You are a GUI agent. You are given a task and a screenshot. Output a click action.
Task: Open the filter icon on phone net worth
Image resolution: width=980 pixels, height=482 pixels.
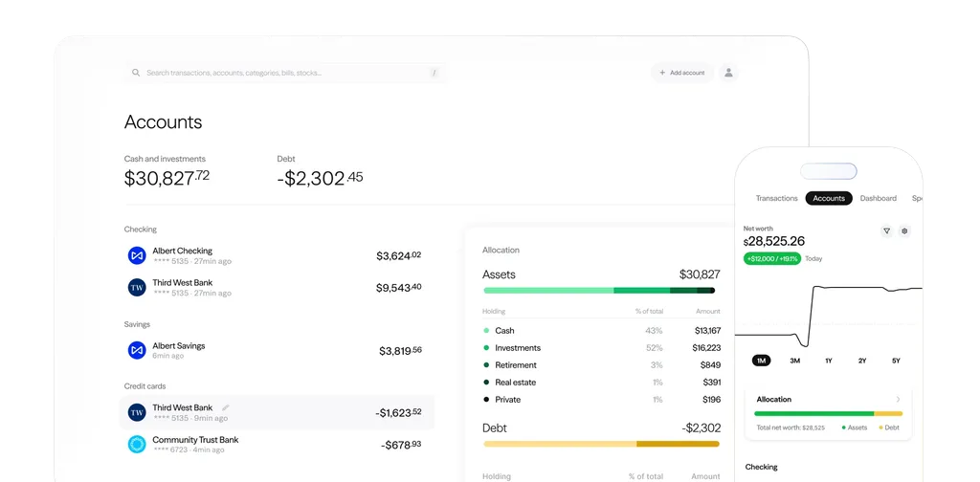pos(886,231)
